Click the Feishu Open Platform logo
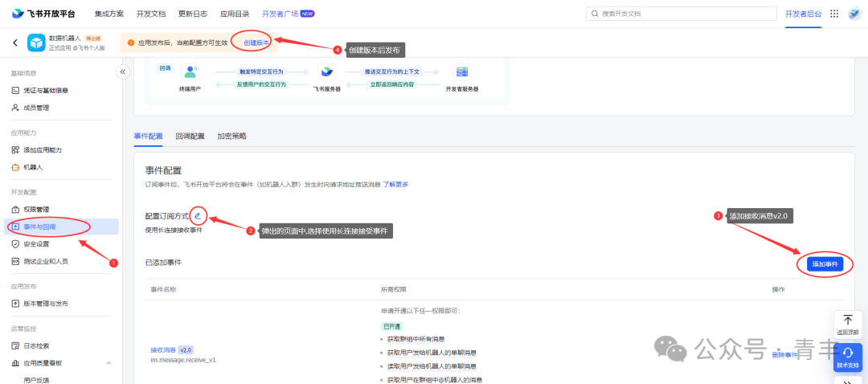 tap(43, 14)
